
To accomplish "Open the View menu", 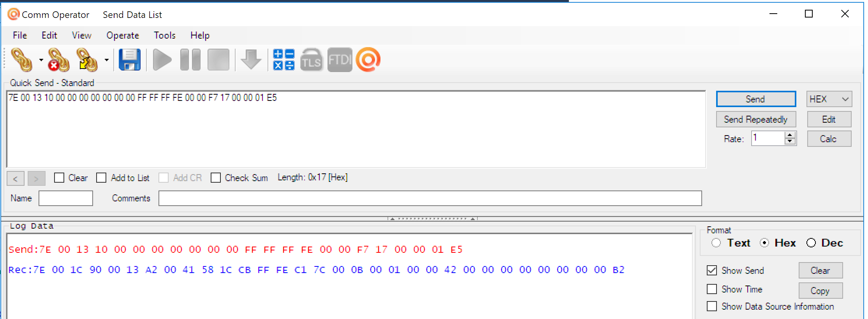I will 82,35.
